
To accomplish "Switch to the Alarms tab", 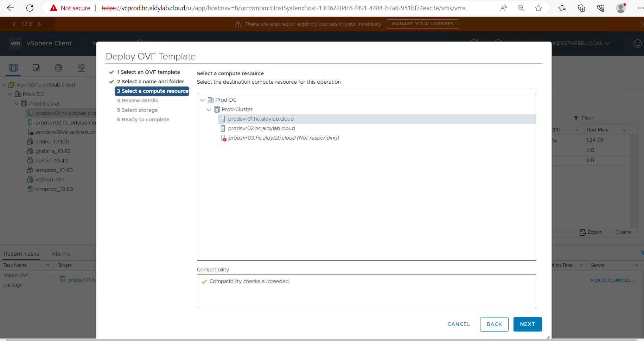I will pyautogui.click(x=61, y=254).
